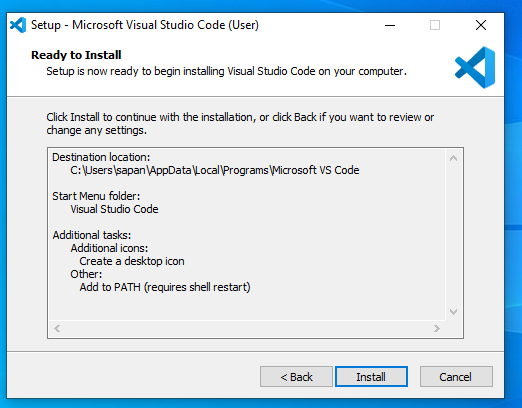Image resolution: width=522 pixels, height=408 pixels.
Task: Click the 'Ready to Install' heading
Action: pos(76,55)
